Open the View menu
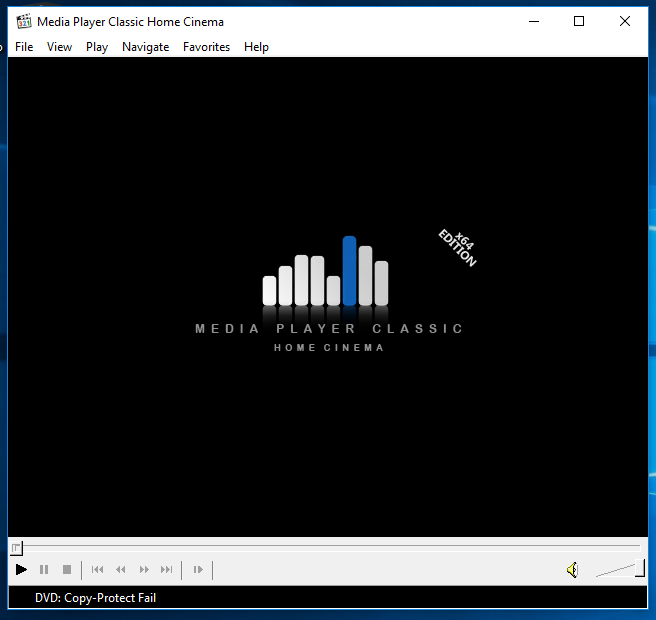This screenshot has width=656, height=620. (x=60, y=47)
